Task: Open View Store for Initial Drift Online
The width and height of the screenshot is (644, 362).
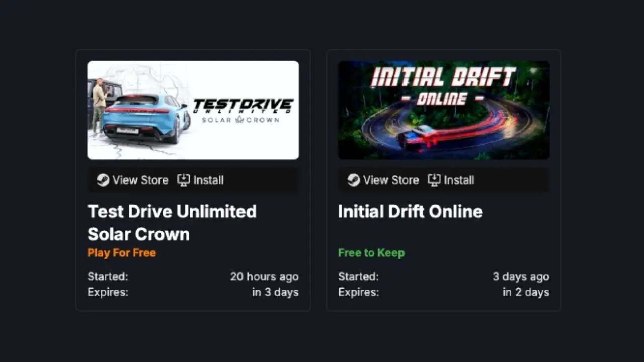Action: (x=390, y=180)
